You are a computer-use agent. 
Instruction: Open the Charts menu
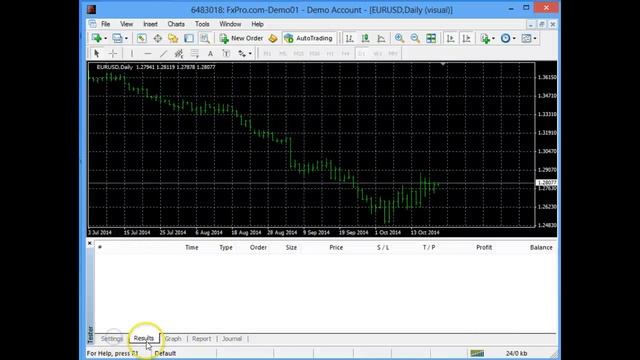tap(176, 24)
